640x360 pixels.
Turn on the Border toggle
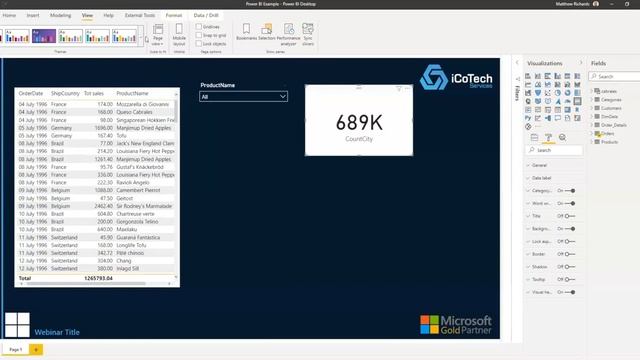click(570, 254)
